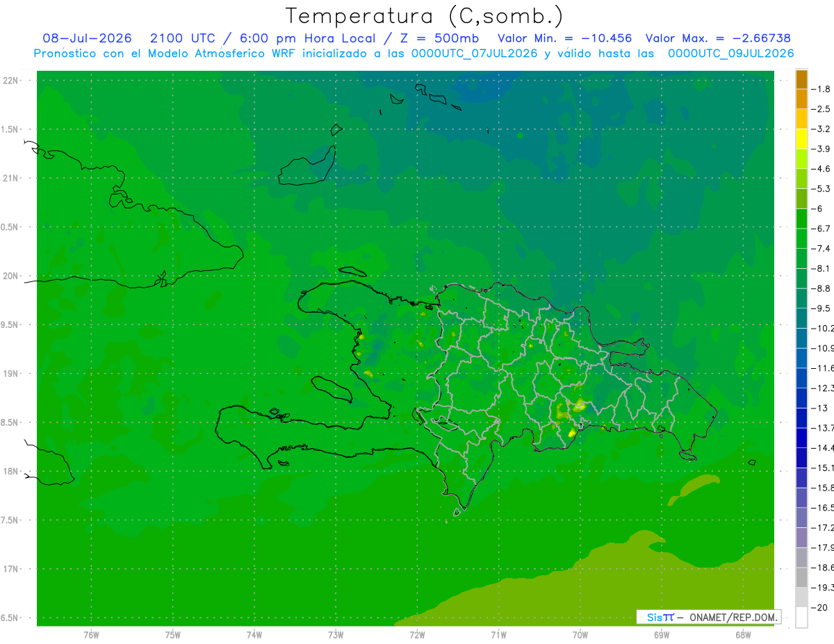834x644 pixels.
Task: Click the '72W' longitude label
Action: click(417, 635)
